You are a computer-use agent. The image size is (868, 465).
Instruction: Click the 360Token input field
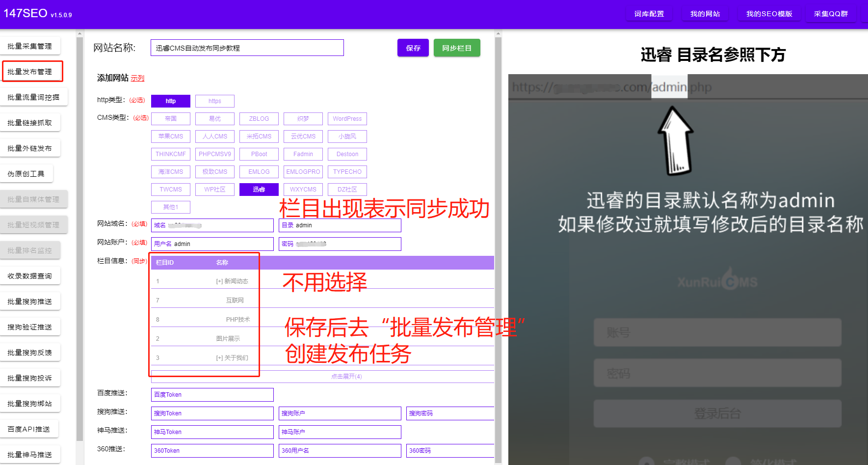[x=212, y=451]
